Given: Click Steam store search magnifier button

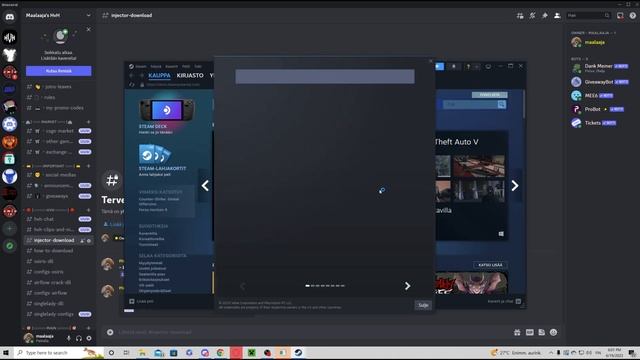Looking at the screenshot, I should (502, 104).
